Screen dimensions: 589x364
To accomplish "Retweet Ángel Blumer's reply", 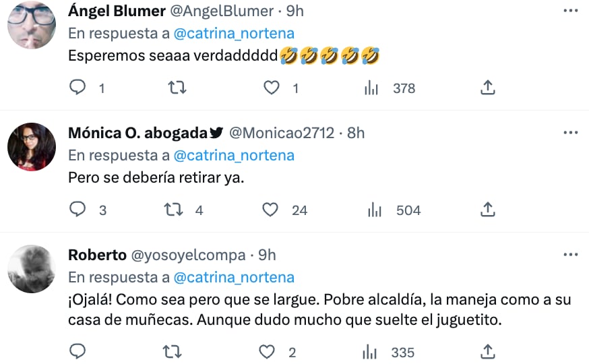I will [x=177, y=88].
